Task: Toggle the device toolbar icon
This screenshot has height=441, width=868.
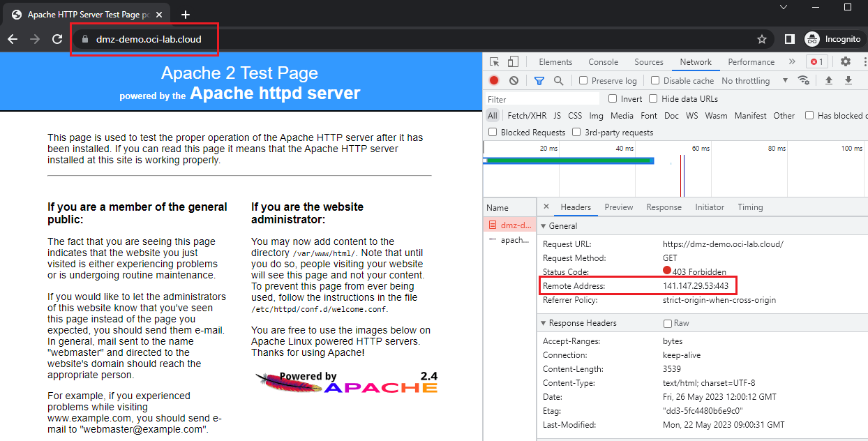Action: click(513, 62)
